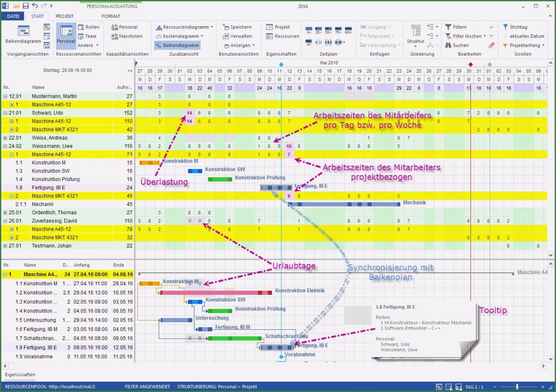Collapse row 21.01 Schwarz, Udo
This screenshot has width=556, height=392.
click(x=4, y=113)
